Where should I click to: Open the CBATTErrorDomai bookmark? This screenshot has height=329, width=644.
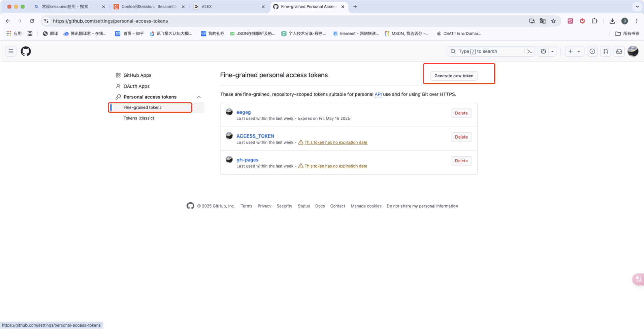459,34
